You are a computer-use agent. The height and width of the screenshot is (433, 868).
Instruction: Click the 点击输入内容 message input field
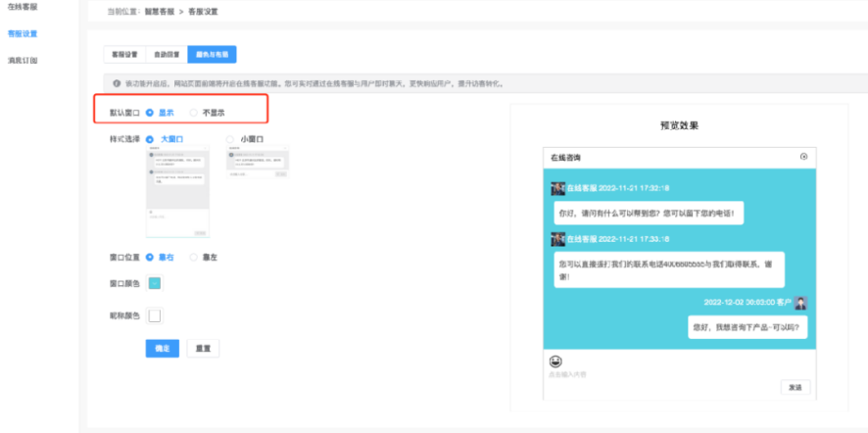point(568,374)
